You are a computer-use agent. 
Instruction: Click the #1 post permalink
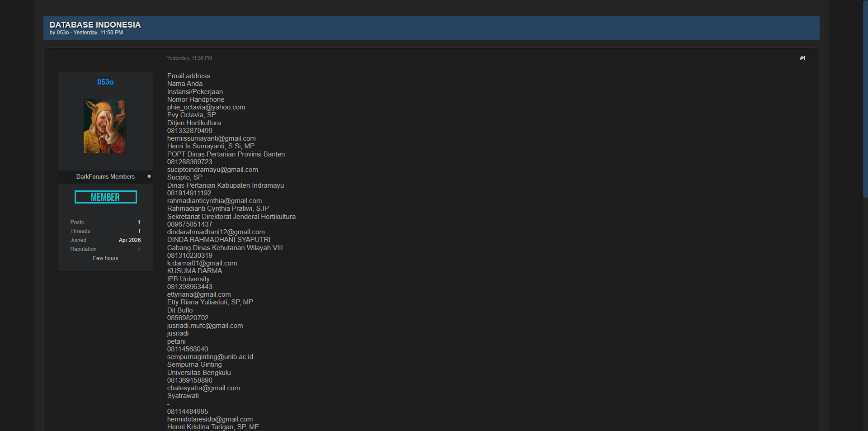pos(802,58)
